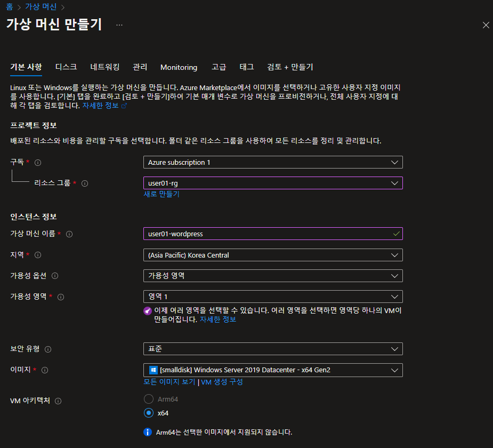Click info icon next to 지역 label
The width and height of the screenshot is (493, 448).
[x=38, y=255]
